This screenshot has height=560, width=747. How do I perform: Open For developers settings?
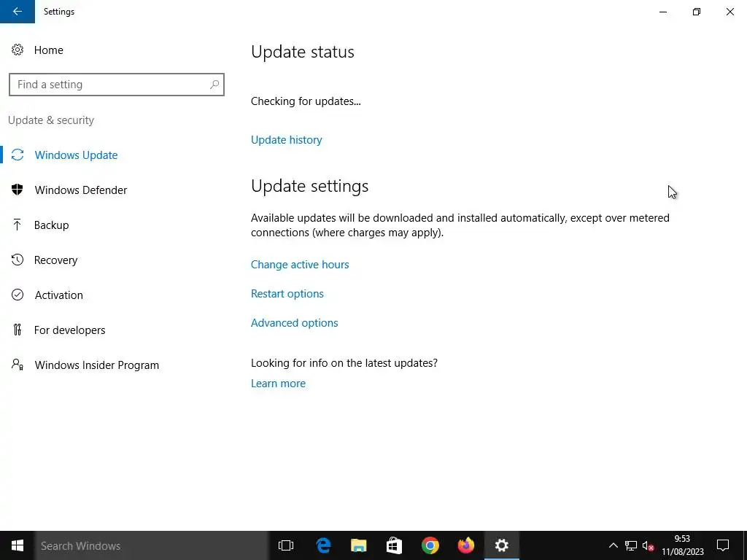tap(69, 330)
